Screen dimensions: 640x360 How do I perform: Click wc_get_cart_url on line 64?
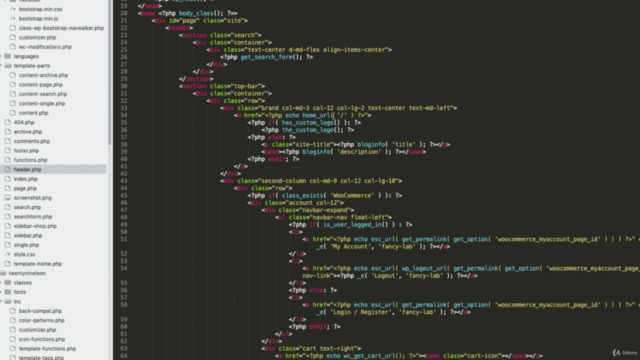coord(370,356)
